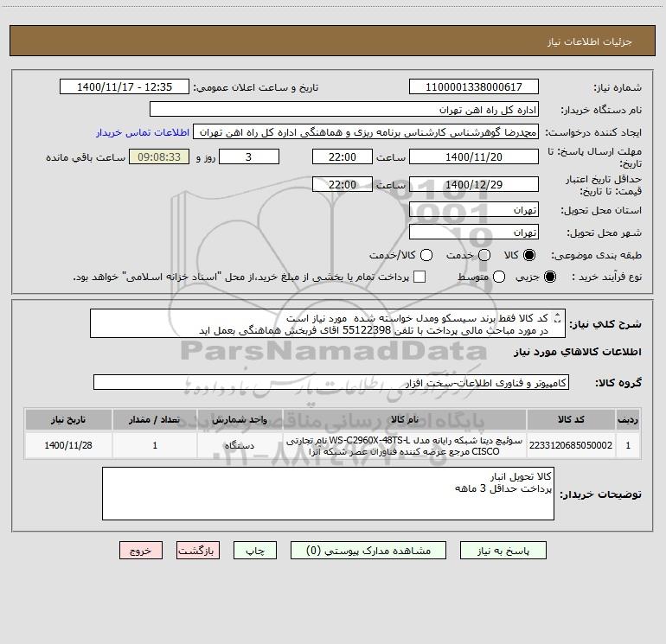Image resolution: width=666 pixels, height=644 pixels.
Task: Click the general description text area
Action: pyautogui.click(x=328, y=324)
